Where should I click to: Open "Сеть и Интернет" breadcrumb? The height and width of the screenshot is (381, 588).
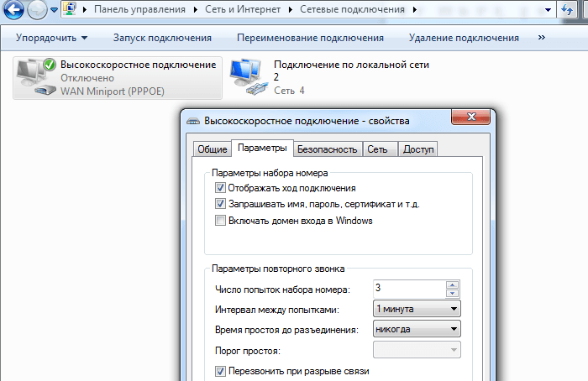[x=243, y=9]
